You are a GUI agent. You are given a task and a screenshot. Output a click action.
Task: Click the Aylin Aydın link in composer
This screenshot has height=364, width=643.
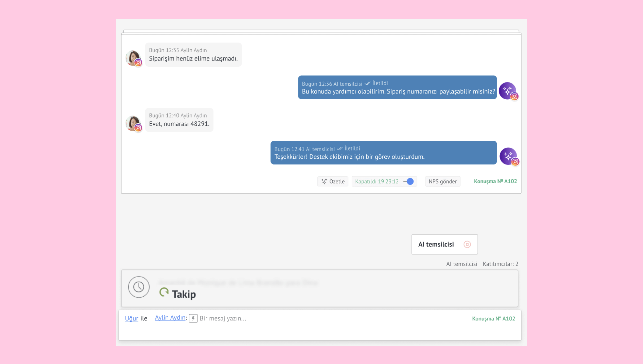[x=170, y=317]
